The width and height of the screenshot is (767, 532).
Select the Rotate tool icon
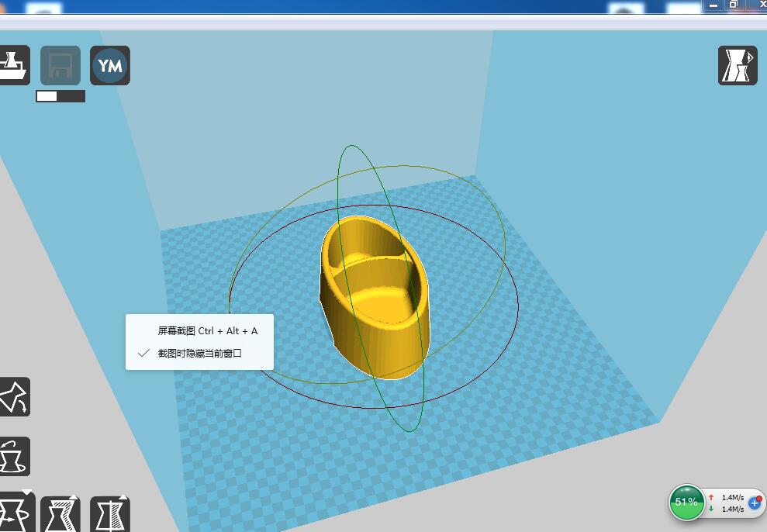pyautogui.click(x=16, y=513)
